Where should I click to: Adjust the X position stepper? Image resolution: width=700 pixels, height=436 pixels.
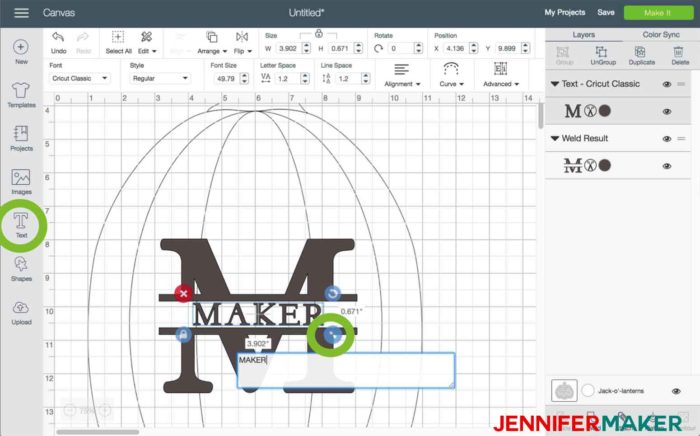[x=474, y=48]
